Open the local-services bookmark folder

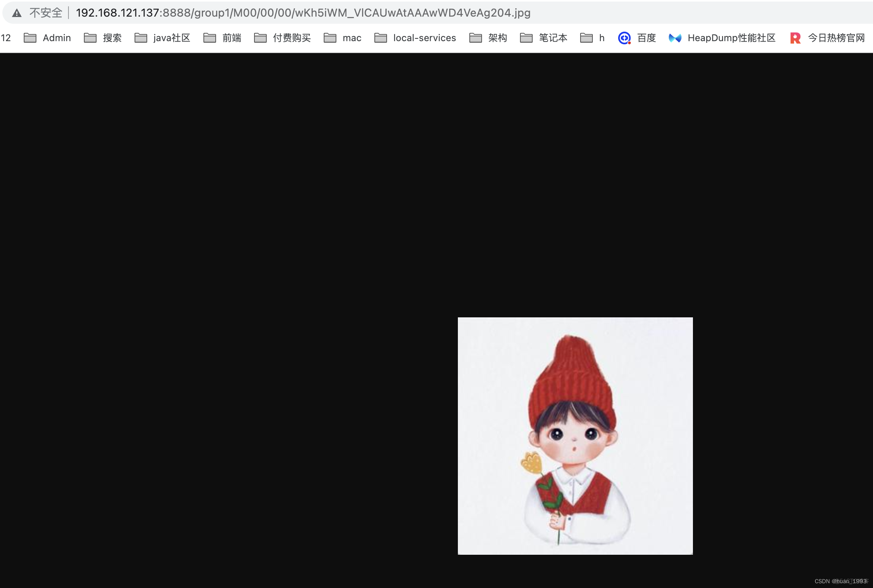(x=416, y=38)
